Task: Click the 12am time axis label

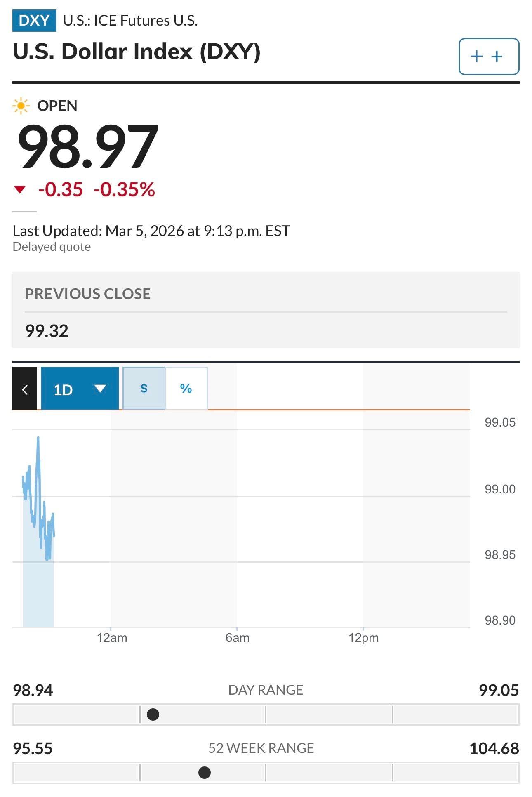Action: pyautogui.click(x=112, y=638)
